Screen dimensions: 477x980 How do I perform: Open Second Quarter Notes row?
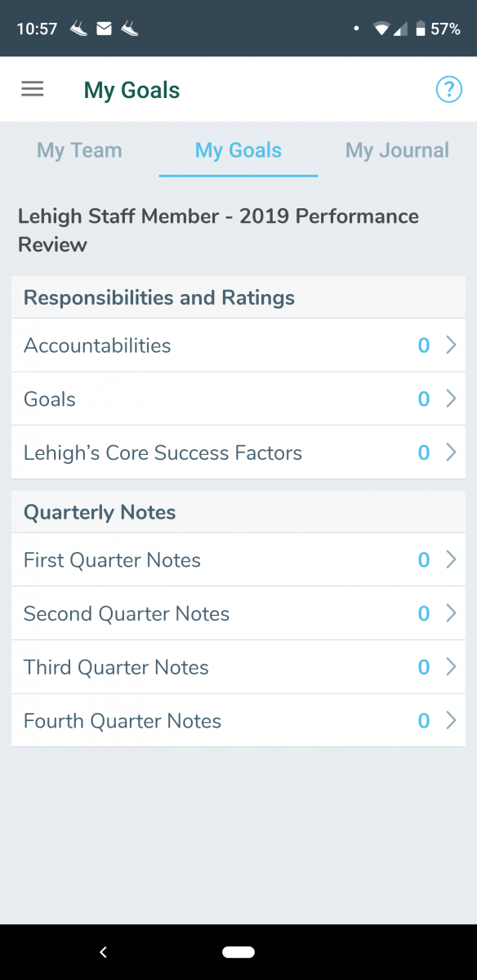click(x=238, y=613)
